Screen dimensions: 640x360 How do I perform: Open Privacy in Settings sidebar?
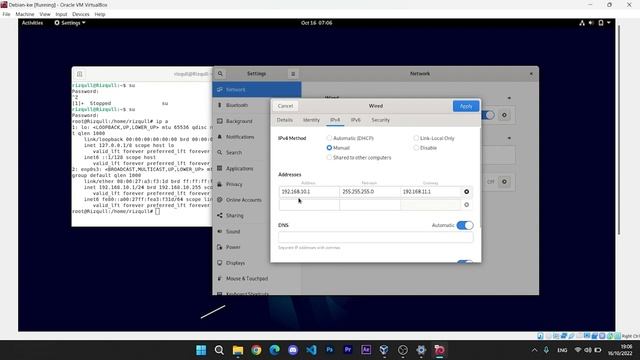point(257,184)
